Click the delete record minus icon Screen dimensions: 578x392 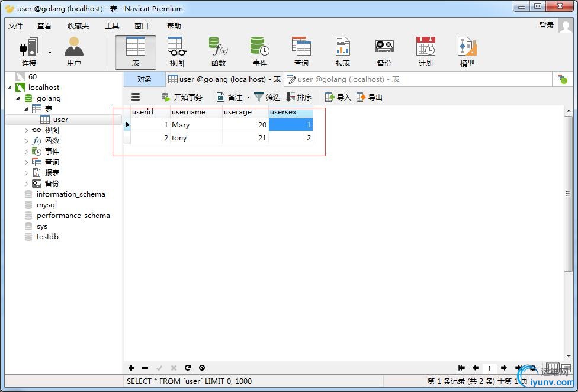[x=145, y=368]
